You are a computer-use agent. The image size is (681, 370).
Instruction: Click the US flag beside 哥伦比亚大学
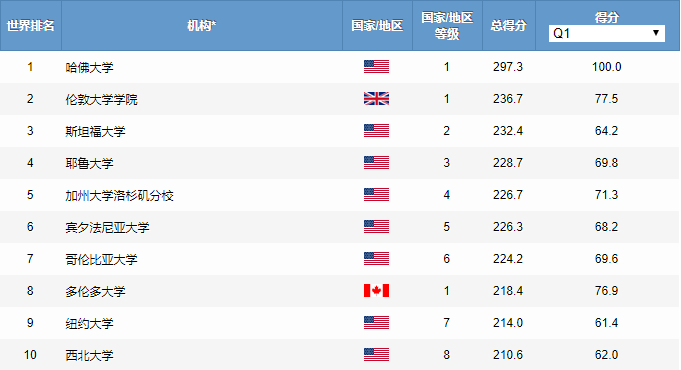(376, 259)
